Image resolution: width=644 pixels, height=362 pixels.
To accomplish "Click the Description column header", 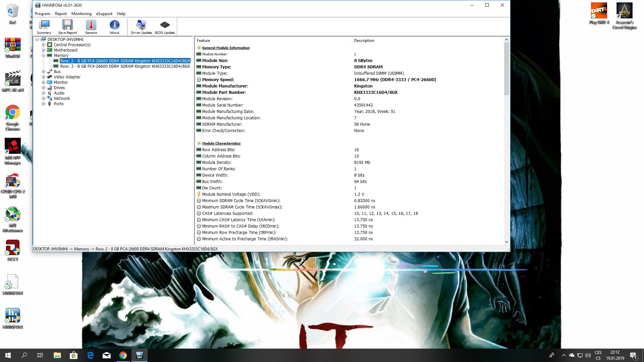I will [364, 41].
